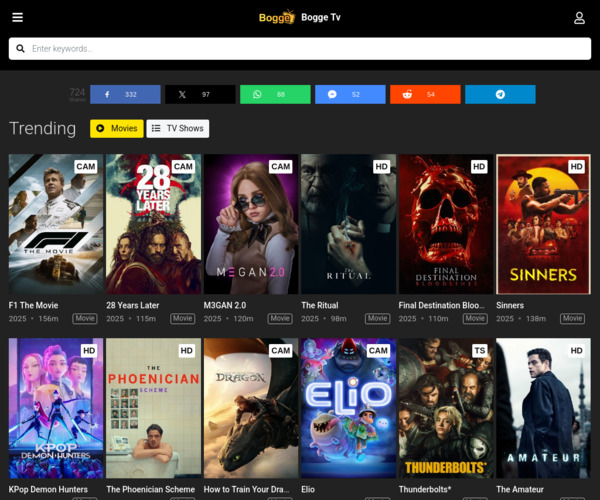Click HD badge on Final Destination
The image size is (600, 500).
pyautogui.click(x=479, y=166)
